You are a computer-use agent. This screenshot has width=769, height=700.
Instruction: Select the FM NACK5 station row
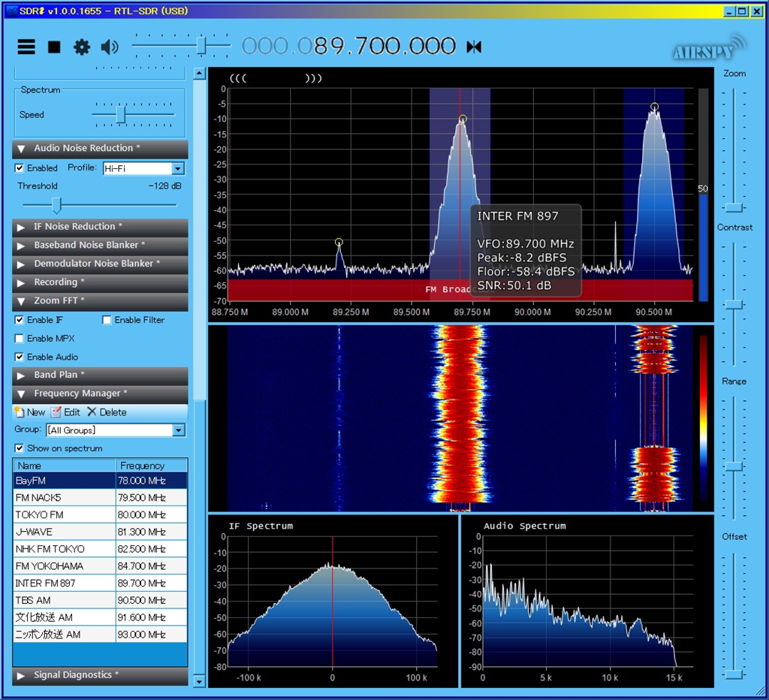click(x=100, y=497)
